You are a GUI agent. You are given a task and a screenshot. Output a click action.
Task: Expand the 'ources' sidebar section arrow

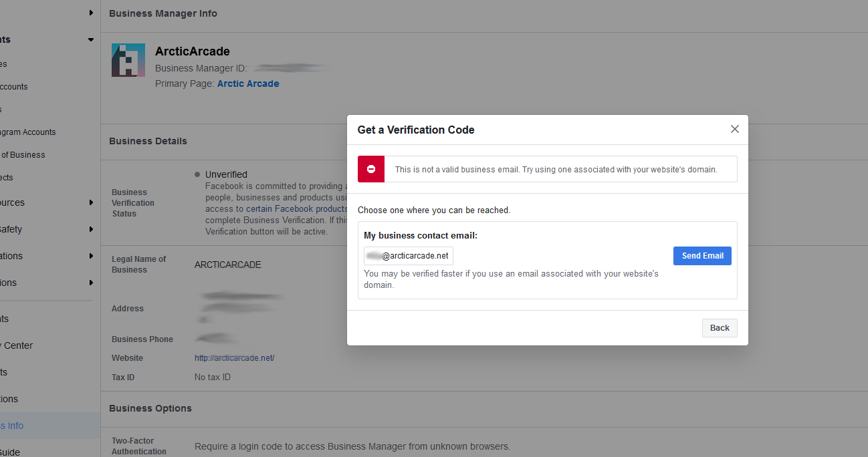(91, 202)
